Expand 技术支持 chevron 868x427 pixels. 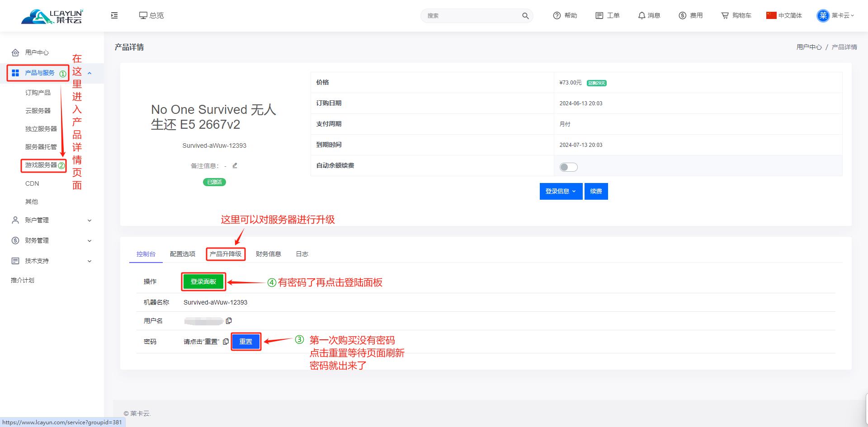90,261
